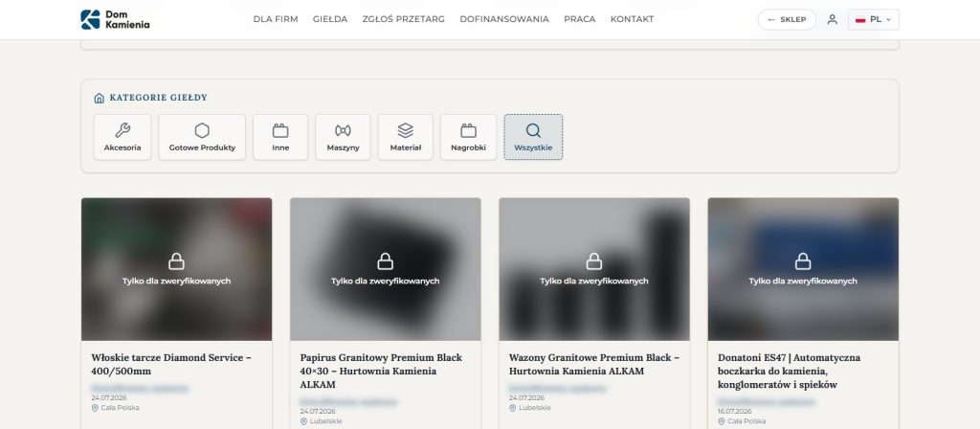The height and width of the screenshot is (429, 980).
Task: Select the Akcesoria wrench category
Action: tap(122, 137)
